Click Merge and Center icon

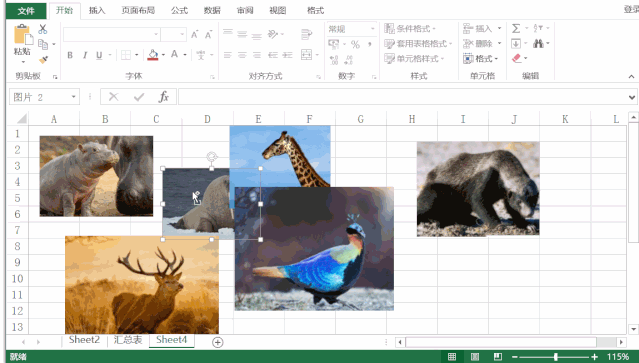pyautogui.click(x=306, y=55)
